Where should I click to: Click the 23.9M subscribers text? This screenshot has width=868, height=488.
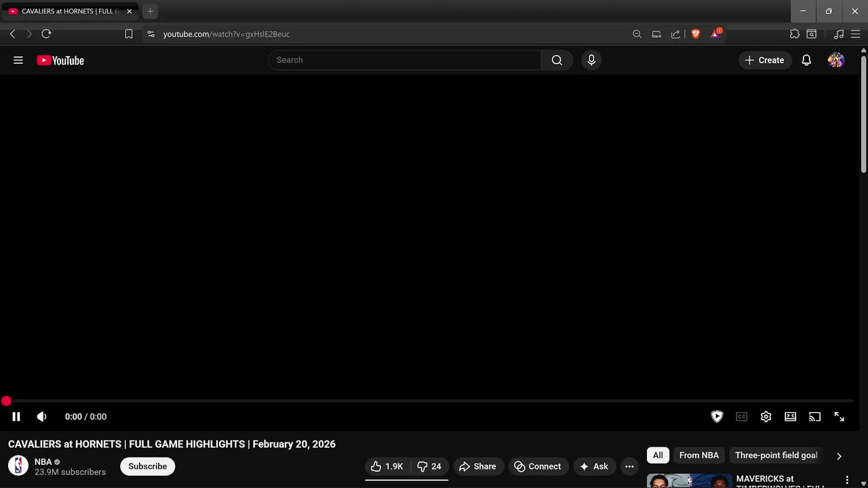pos(70,472)
